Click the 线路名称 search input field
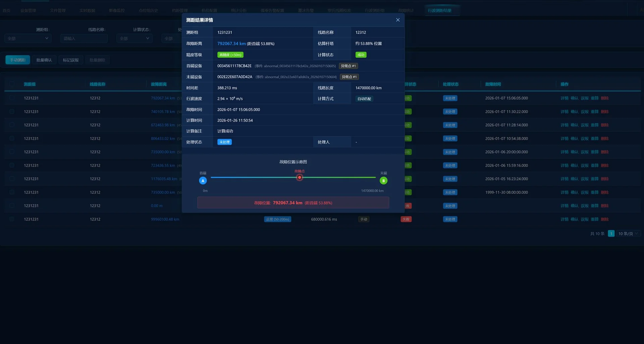 [84, 39]
